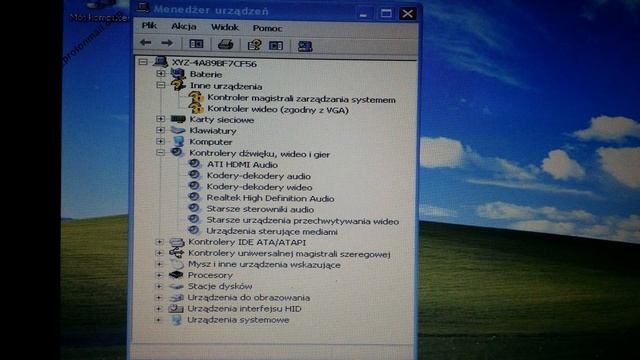Minimize the Menedżer urządzeń window
Screen dimensions: 640x360
coord(363,13)
